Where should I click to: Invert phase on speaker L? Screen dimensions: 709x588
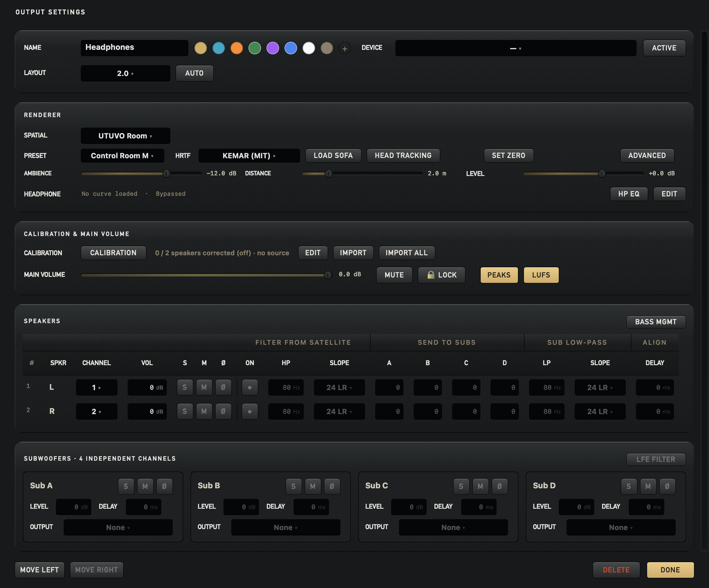pos(223,387)
